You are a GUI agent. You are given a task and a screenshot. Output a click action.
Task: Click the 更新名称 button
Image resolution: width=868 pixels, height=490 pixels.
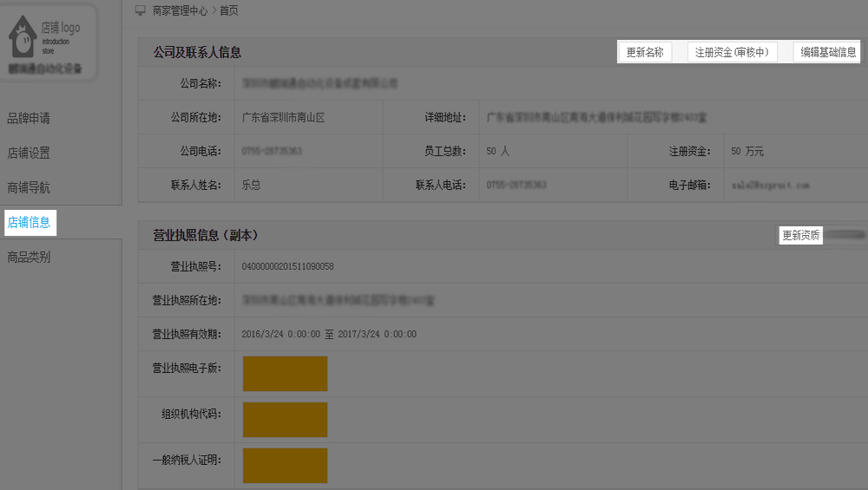coord(645,52)
